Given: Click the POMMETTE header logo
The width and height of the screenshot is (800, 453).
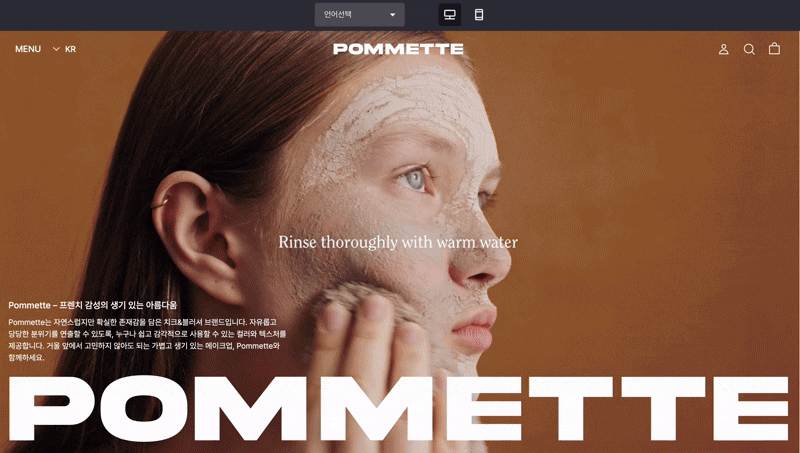Looking at the screenshot, I should coord(398,49).
